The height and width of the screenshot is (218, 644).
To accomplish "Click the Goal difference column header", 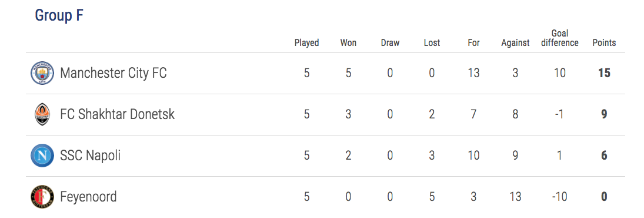I will click(x=560, y=38).
